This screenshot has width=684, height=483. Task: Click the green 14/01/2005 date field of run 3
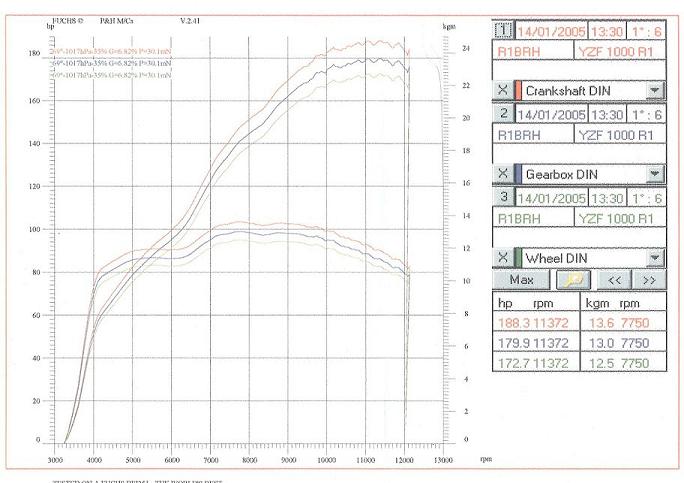[551, 199]
